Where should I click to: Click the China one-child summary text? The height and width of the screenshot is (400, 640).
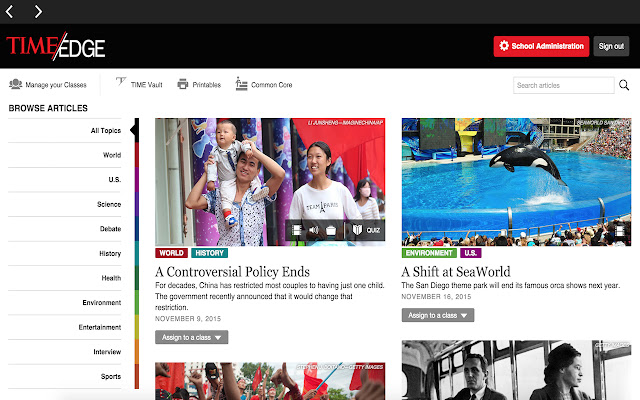(270, 296)
